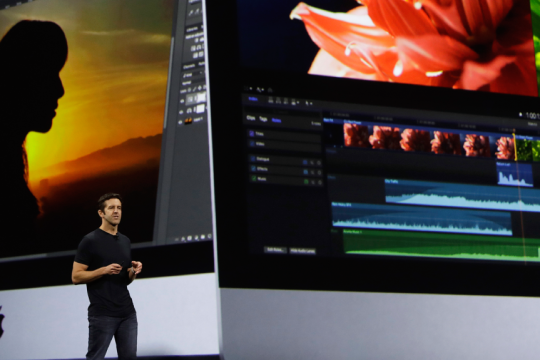
Task: Select the white layer mask of the middle layer
Action: pyautogui.click(x=200, y=109)
